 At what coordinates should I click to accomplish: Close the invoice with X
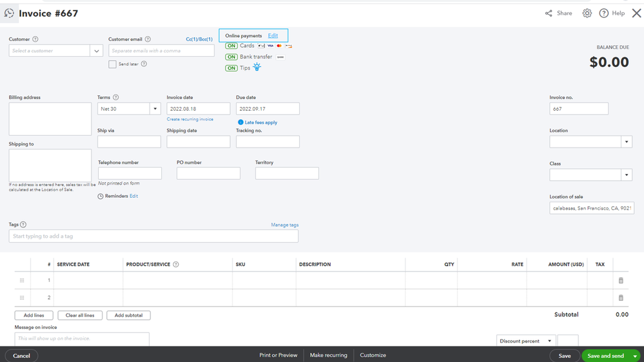[x=636, y=14]
